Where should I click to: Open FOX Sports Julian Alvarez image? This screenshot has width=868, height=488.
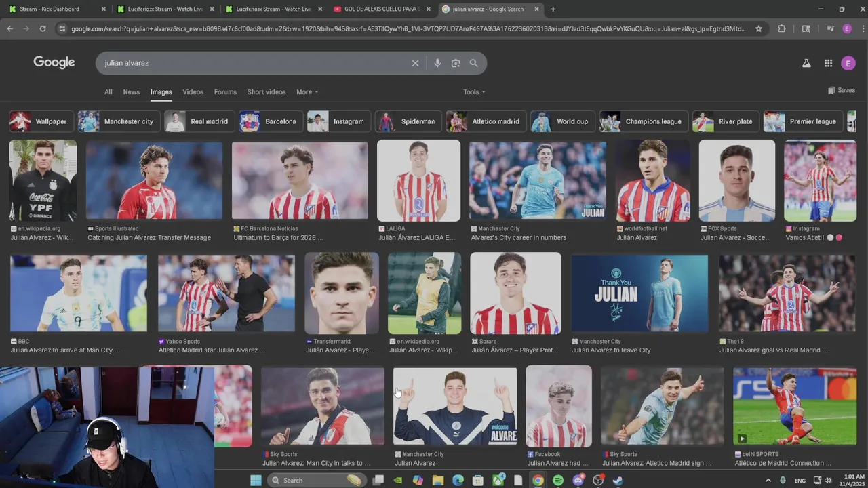(737, 180)
